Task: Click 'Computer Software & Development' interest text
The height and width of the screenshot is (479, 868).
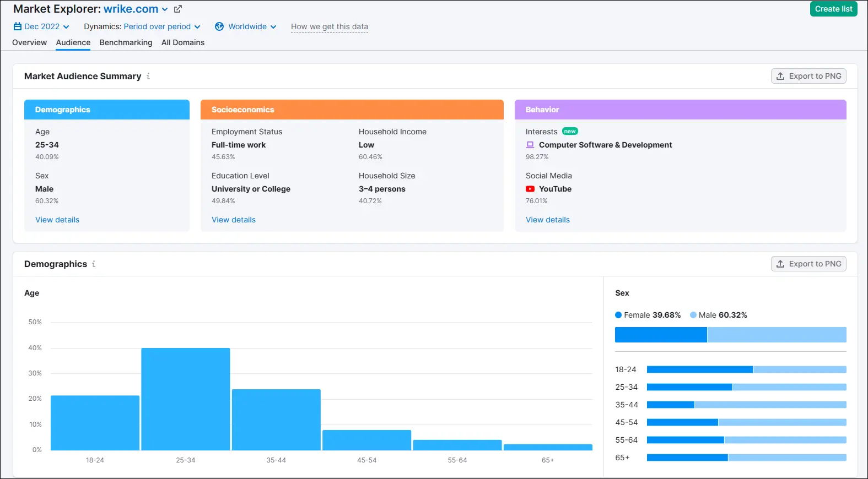Action: click(606, 145)
